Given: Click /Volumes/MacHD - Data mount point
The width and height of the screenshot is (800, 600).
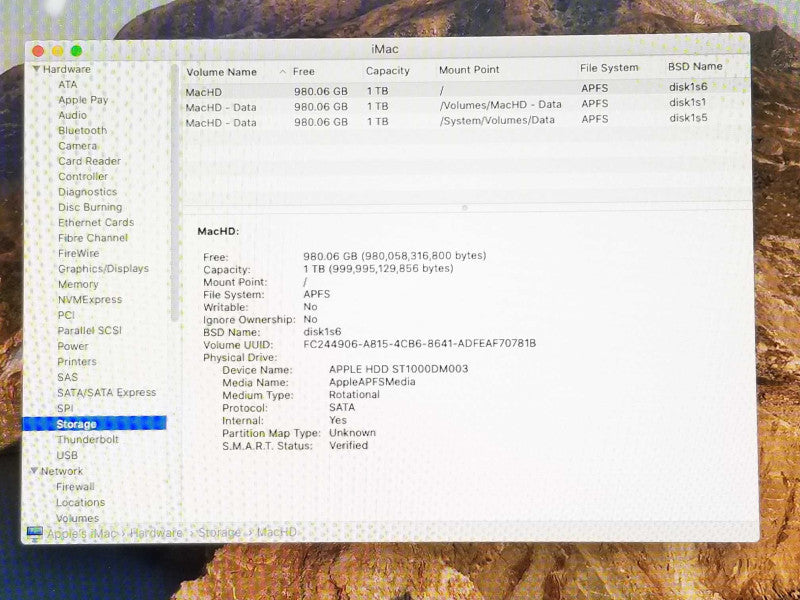Looking at the screenshot, I should pyautogui.click(x=500, y=105).
